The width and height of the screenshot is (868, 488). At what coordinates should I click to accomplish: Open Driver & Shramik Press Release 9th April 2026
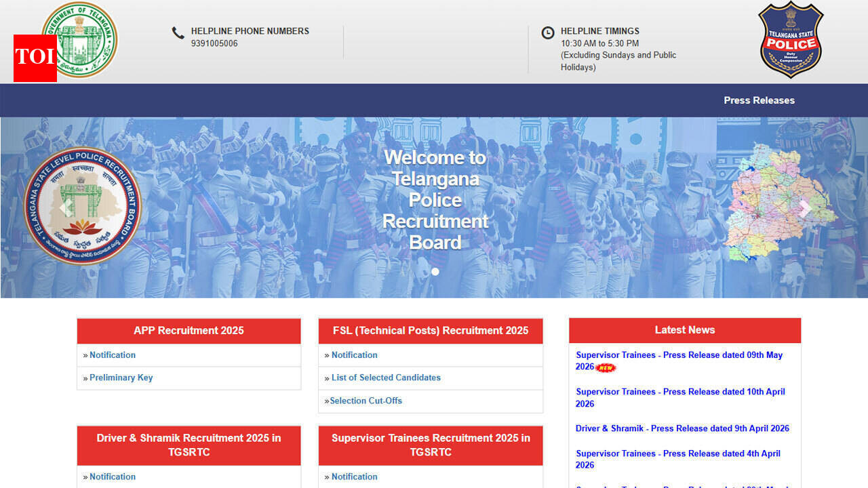click(682, 428)
